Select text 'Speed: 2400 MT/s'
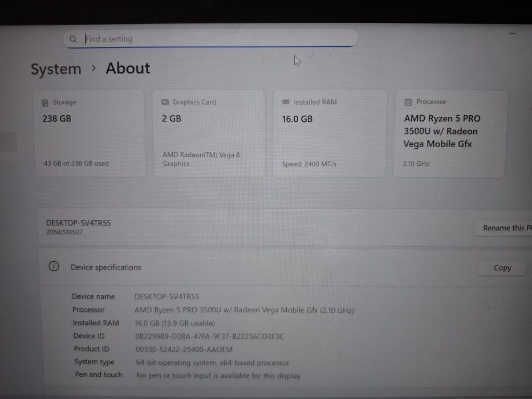 pos(309,164)
